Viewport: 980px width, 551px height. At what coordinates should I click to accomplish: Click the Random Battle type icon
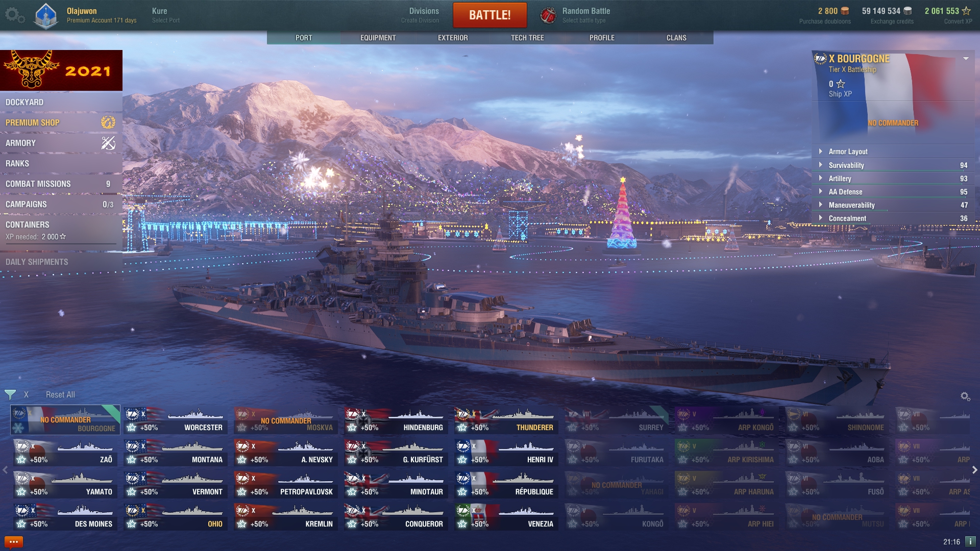[548, 15]
